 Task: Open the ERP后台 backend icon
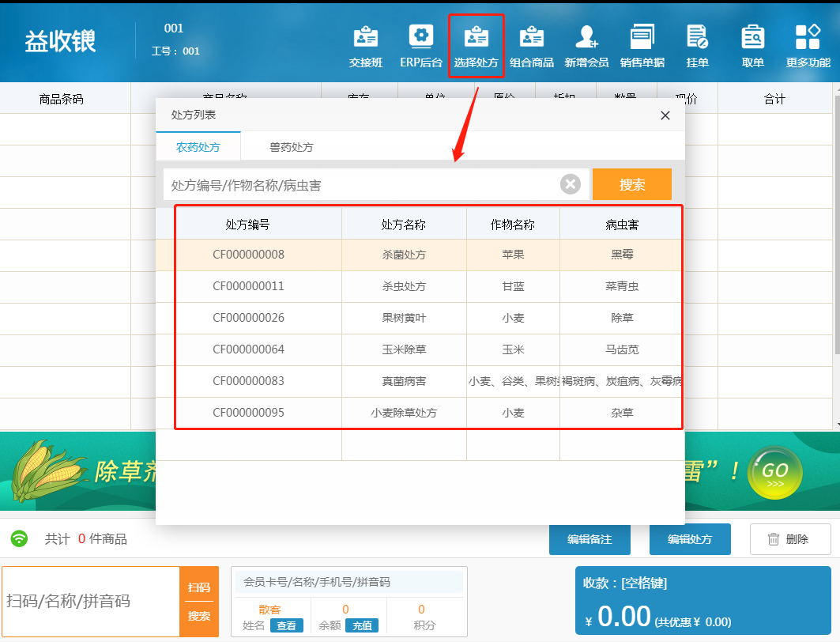(420, 46)
